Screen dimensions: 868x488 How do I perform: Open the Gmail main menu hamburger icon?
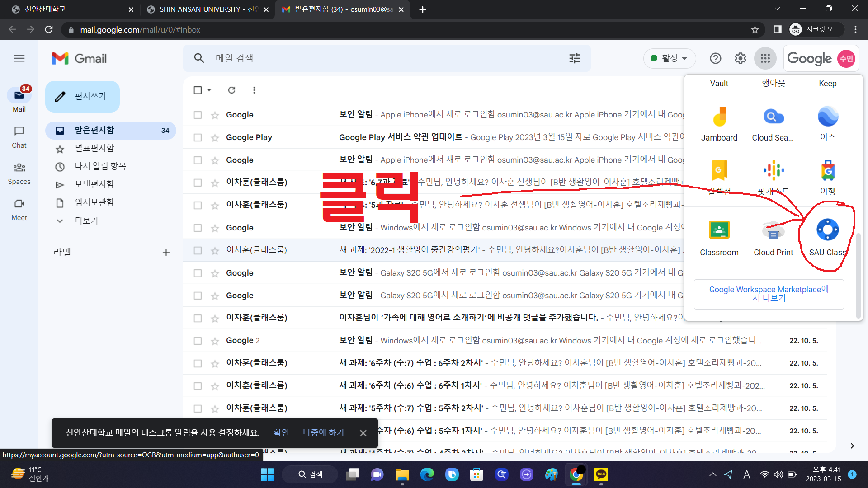(x=19, y=58)
